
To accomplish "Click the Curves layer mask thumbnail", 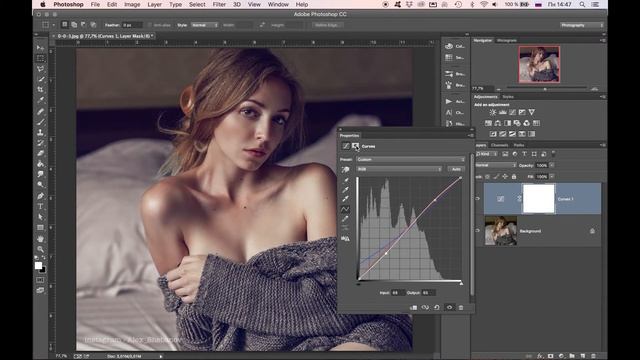I will point(539,199).
